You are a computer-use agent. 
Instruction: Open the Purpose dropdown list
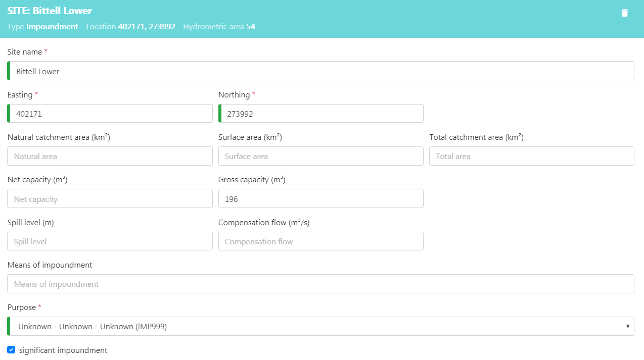(320, 326)
